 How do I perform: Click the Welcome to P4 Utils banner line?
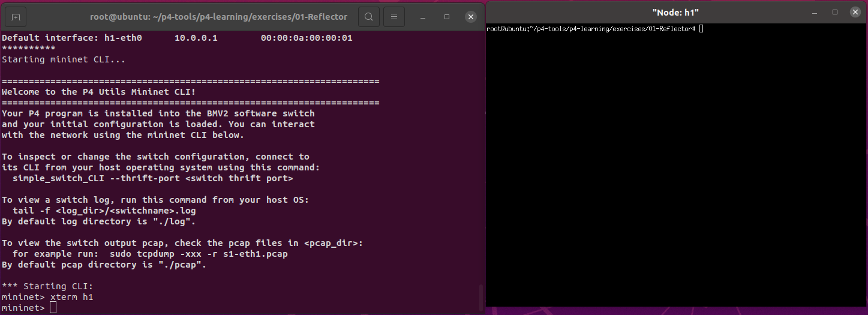point(99,92)
